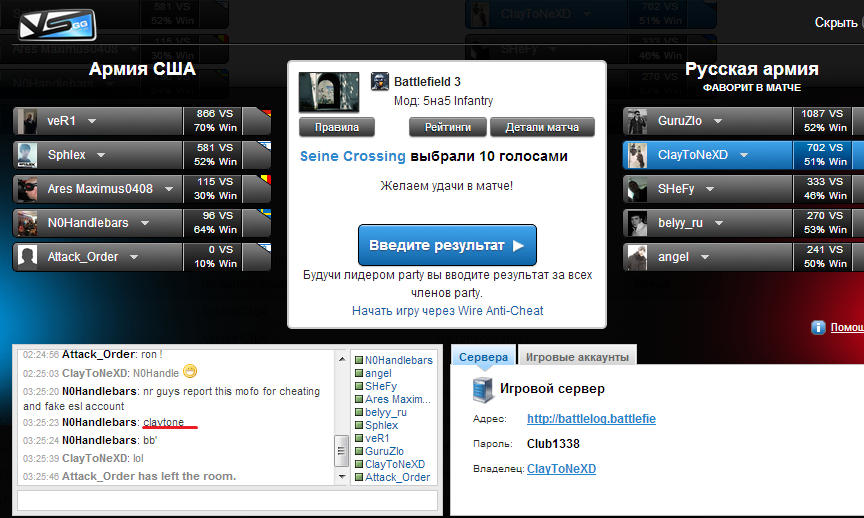Click the underlined claytone chat message
Screen dimensions: 864x518
point(164,422)
